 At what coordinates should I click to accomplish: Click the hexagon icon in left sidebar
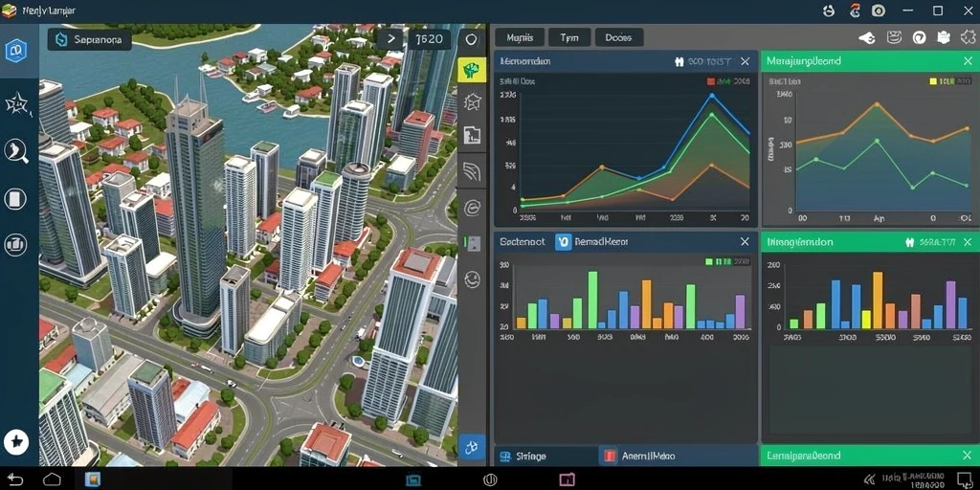click(x=15, y=50)
